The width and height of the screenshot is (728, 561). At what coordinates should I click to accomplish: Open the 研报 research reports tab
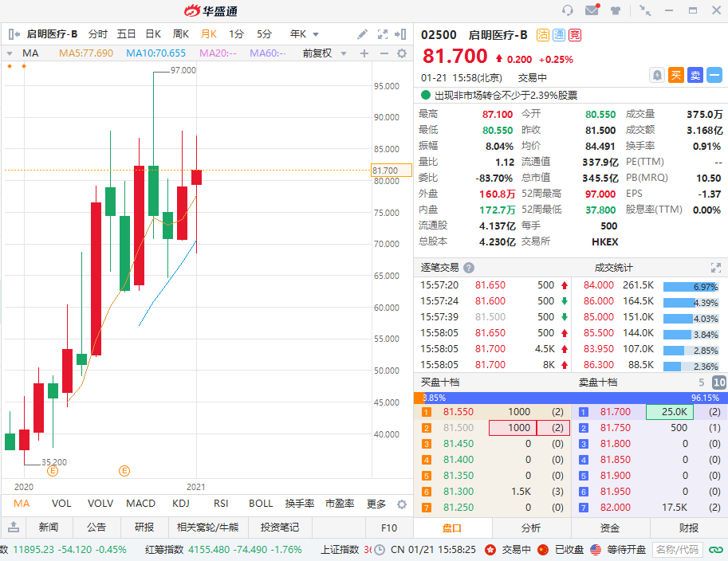(x=144, y=527)
